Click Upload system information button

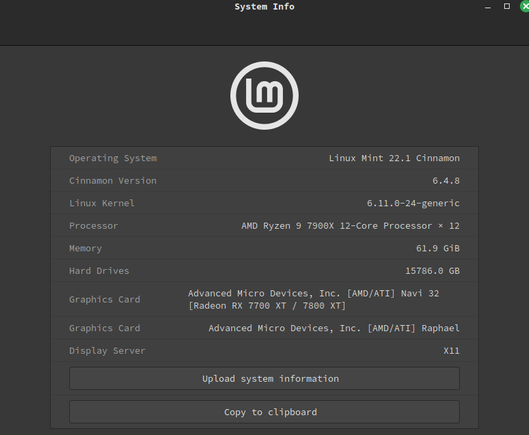[264, 379]
